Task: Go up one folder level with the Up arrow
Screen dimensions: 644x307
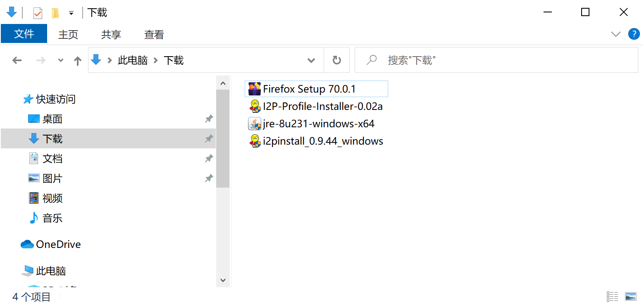Action: click(77, 61)
